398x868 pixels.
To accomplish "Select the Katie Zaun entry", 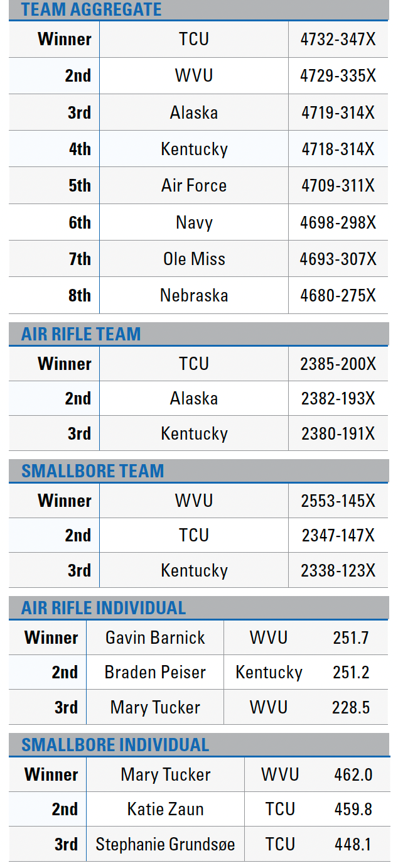I will point(165,810).
